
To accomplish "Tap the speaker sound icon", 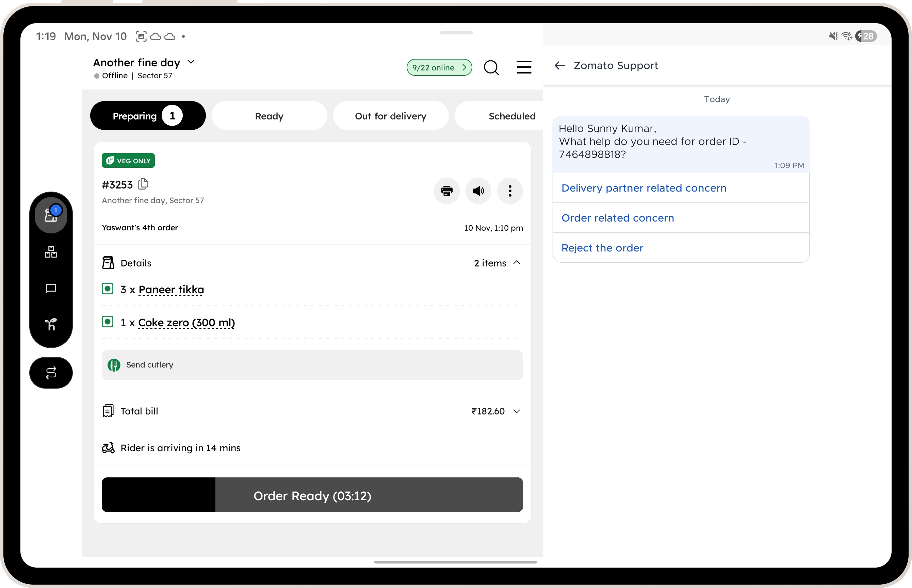I will point(478,191).
